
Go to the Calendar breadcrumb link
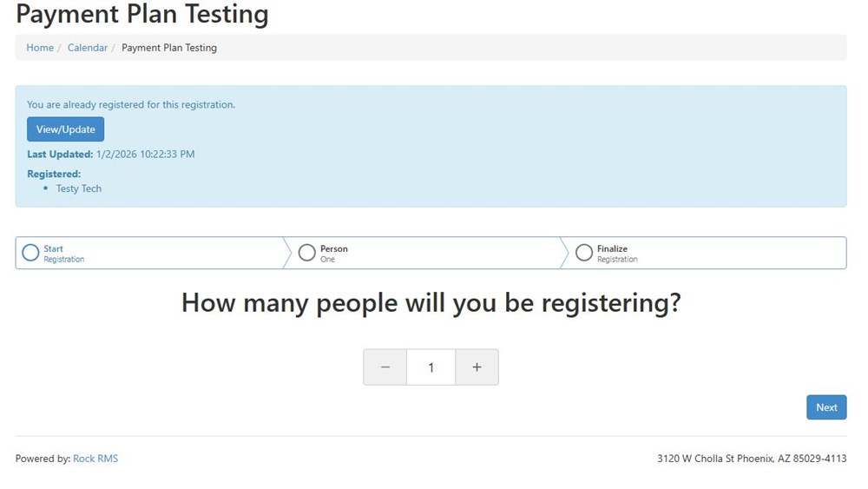coord(88,48)
